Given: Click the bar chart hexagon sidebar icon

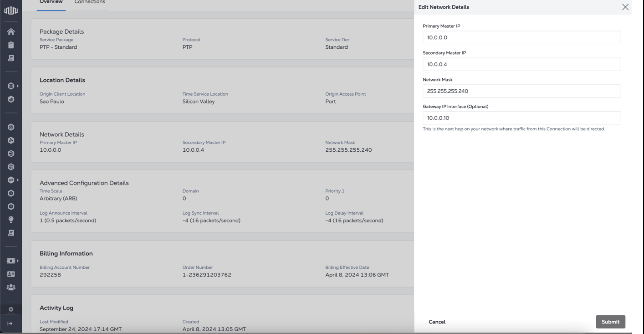Looking at the screenshot, I should click(11, 99).
